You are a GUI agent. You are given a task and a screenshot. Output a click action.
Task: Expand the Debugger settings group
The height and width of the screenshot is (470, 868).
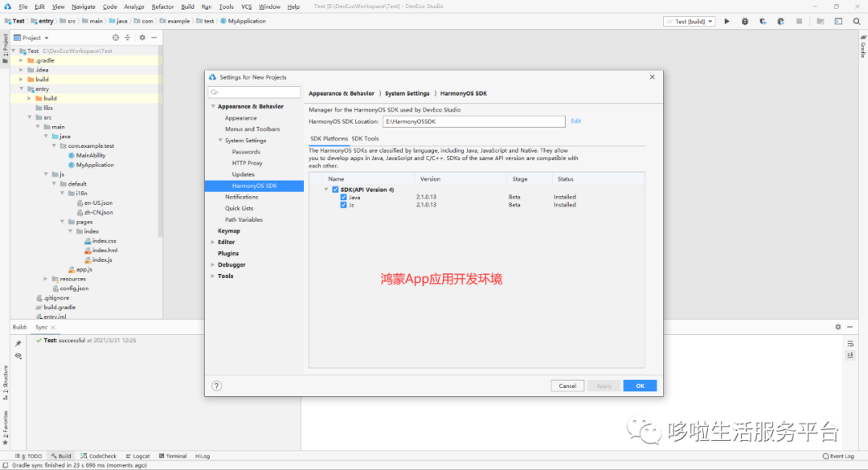(213, 265)
